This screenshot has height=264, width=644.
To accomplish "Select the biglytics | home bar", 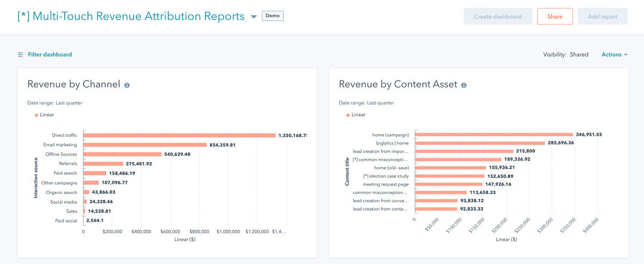I will tap(479, 143).
